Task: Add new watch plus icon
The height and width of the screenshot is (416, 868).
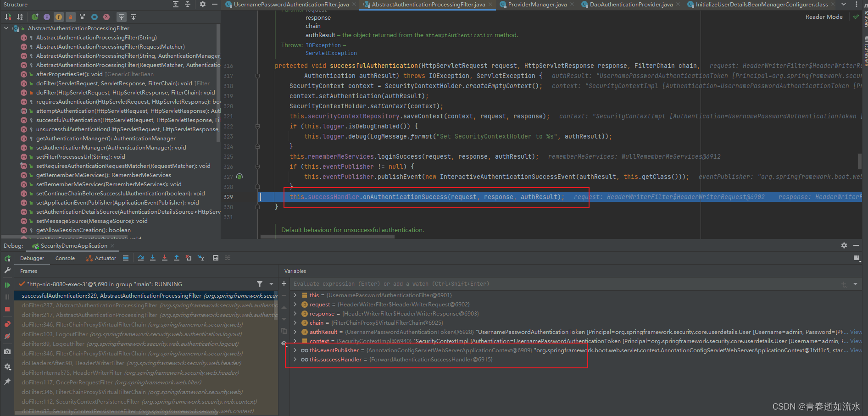Action: (x=284, y=283)
